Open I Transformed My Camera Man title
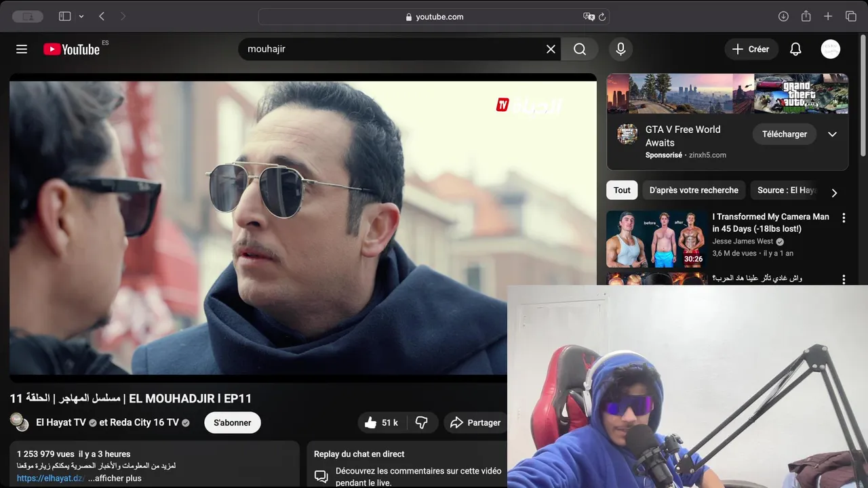Image resolution: width=868 pixels, height=488 pixels. [x=770, y=223]
